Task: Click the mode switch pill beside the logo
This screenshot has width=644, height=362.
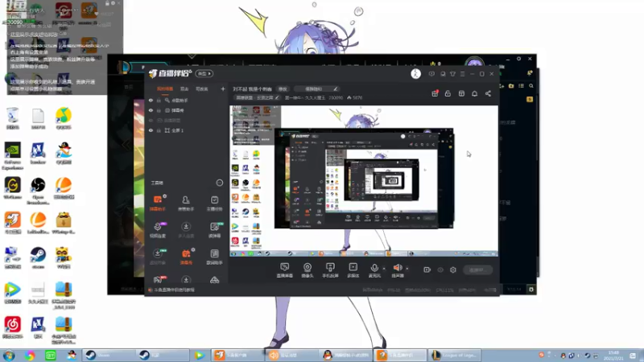Action: 204,74
